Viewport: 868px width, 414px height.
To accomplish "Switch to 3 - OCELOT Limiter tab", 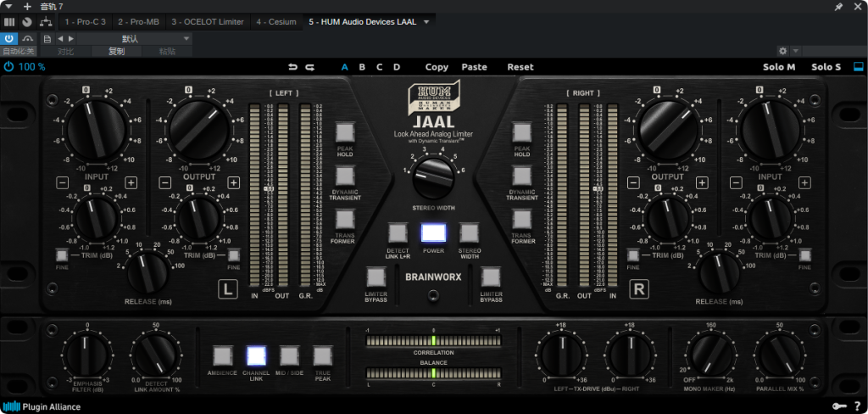I will click(208, 22).
